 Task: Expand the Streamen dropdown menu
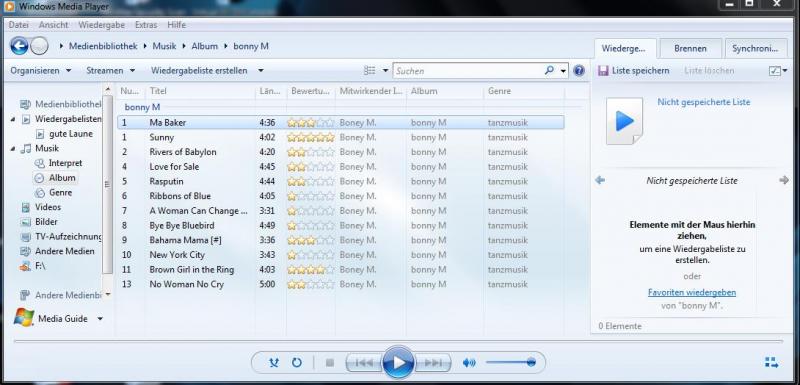click(111, 70)
